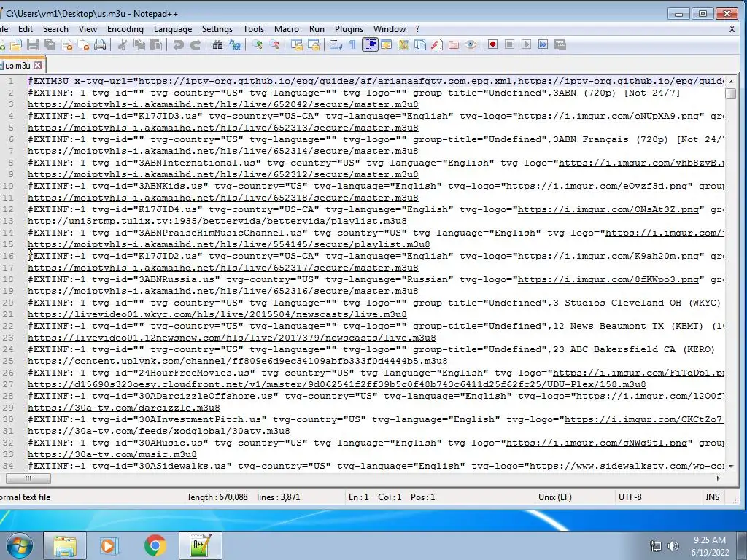Toggle word wrap in the toolbar
Image resolution: width=747 pixels, height=560 pixels.
click(336, 44)
